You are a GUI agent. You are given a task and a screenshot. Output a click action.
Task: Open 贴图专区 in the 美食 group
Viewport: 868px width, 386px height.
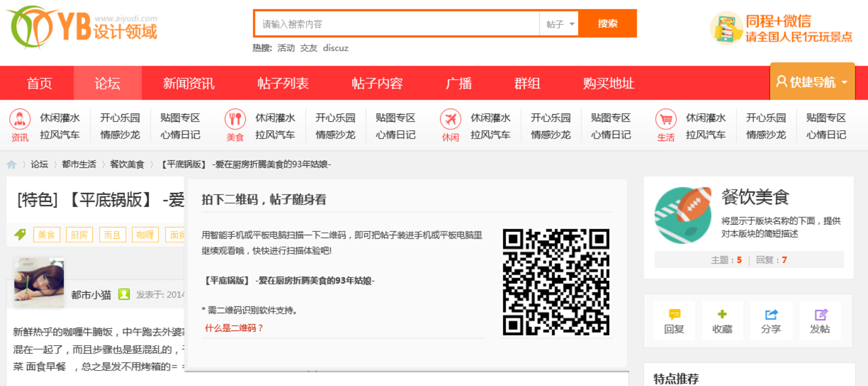pyautogui.click(x=395, y=118)
